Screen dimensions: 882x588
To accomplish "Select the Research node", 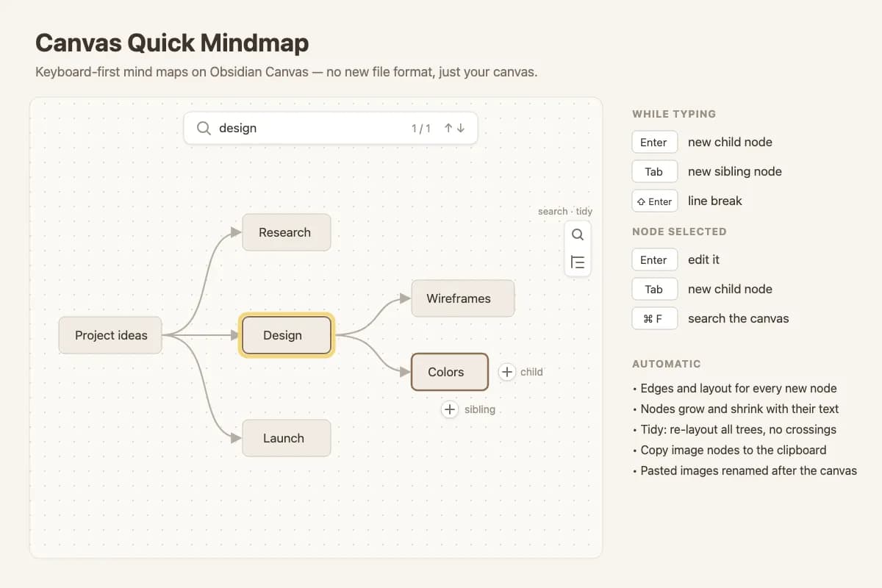I will point(287,232).
